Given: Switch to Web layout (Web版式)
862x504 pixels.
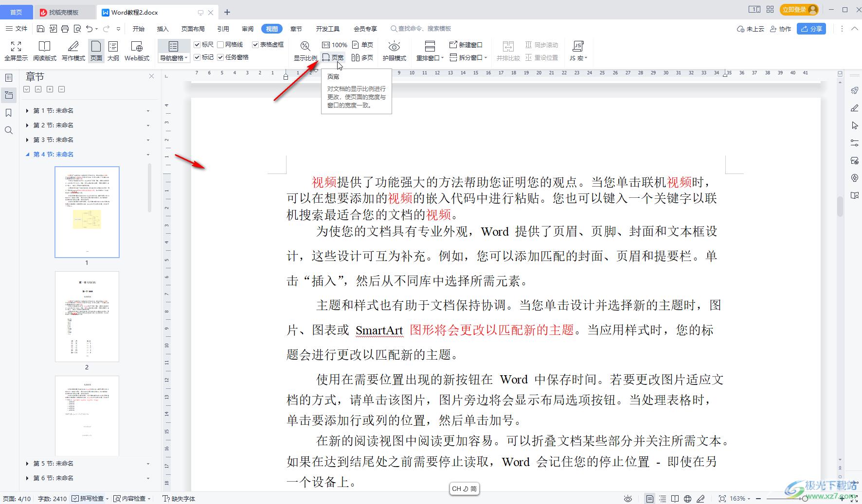Looking at the screenshot, I should tap(137, 51).
